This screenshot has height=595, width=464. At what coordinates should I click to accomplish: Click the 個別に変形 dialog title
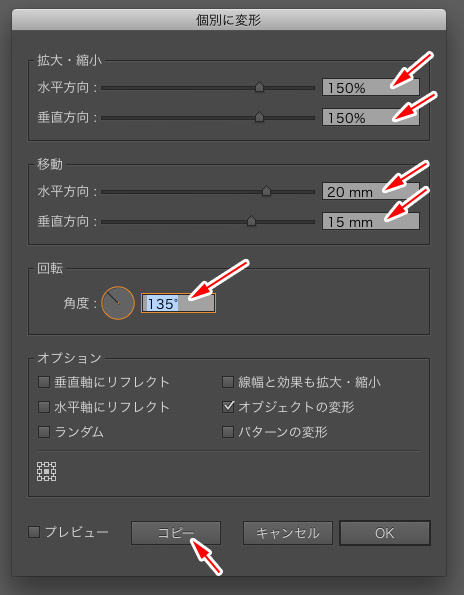click(228, 20)
